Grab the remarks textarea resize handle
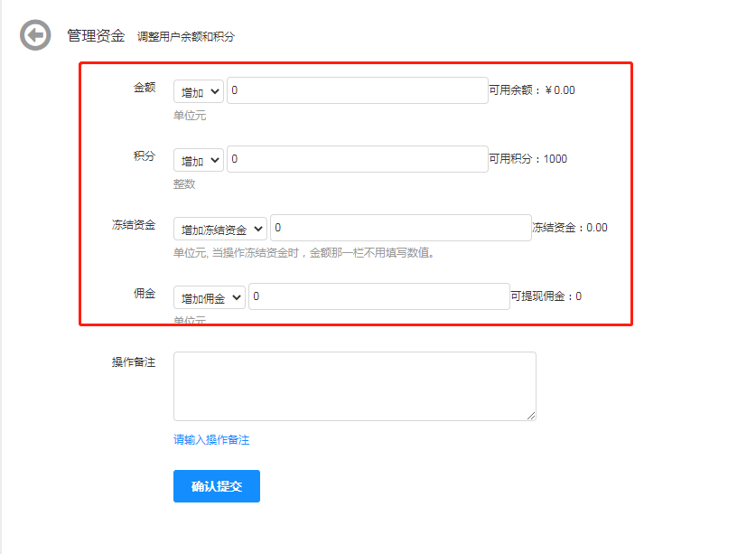The width and height of the screenshot is (756, 554). (531, 416)
